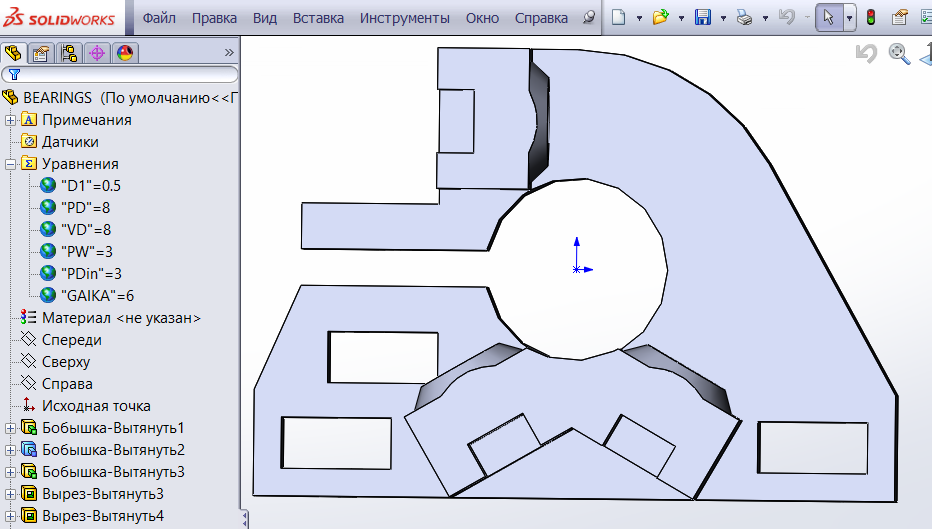Screen dimensions: 932x529
Task: Open the dropdown arrow next to Save
Action: (723, 18)
